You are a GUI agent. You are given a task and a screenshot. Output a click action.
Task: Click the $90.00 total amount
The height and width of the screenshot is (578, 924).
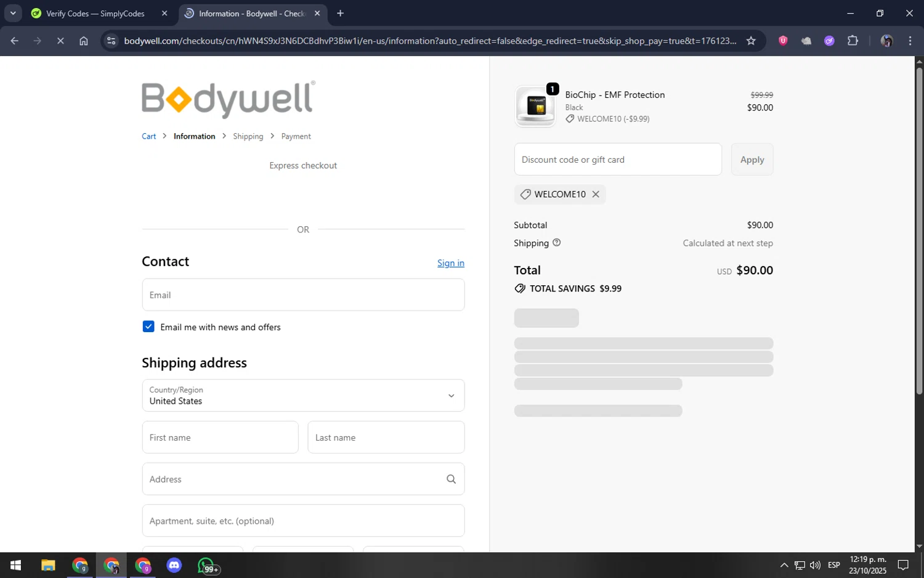coord(755,271)
